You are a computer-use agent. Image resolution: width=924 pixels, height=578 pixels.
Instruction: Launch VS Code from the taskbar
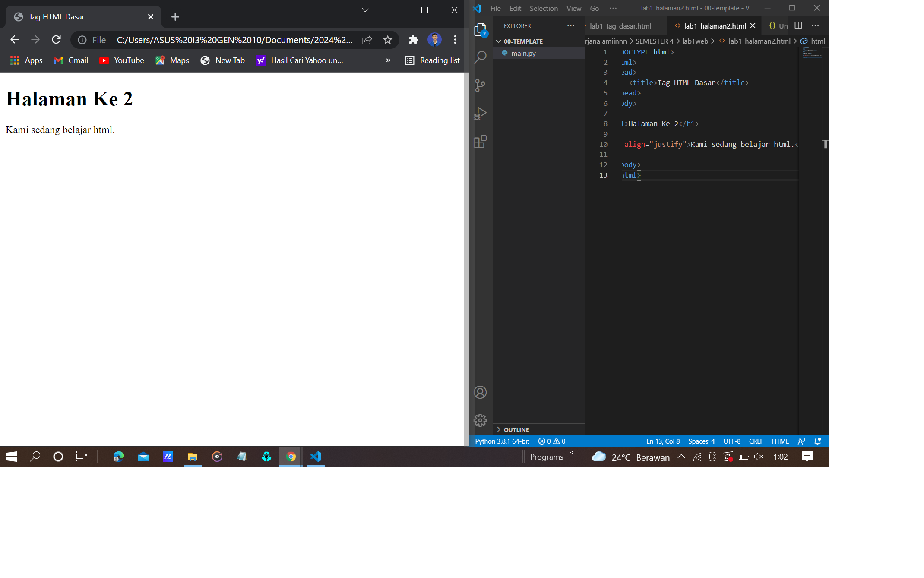click(316, 457)
